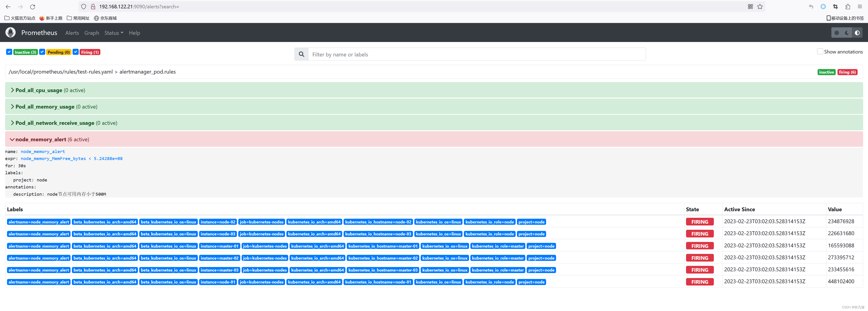Screen dimensions: 868x311
Task: Click the firing (6) group badge
Action: [x=847, y=72]
